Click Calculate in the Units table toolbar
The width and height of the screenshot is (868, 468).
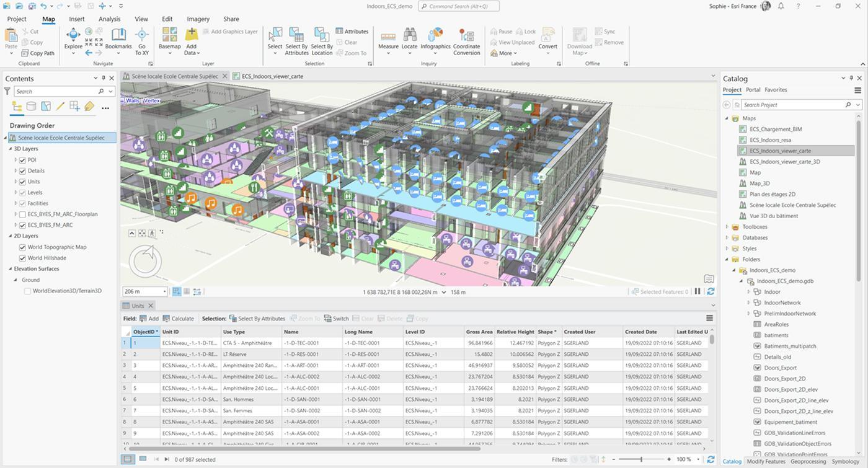178,319
